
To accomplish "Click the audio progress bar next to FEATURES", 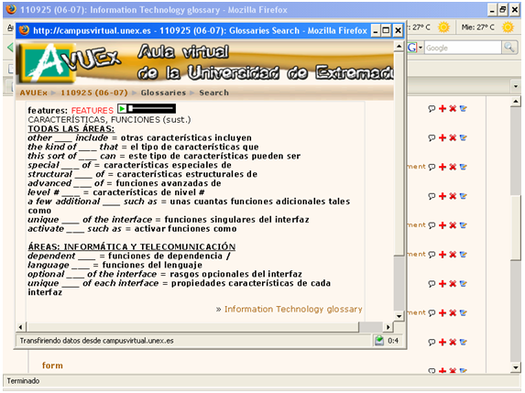I will click(151, 109).
